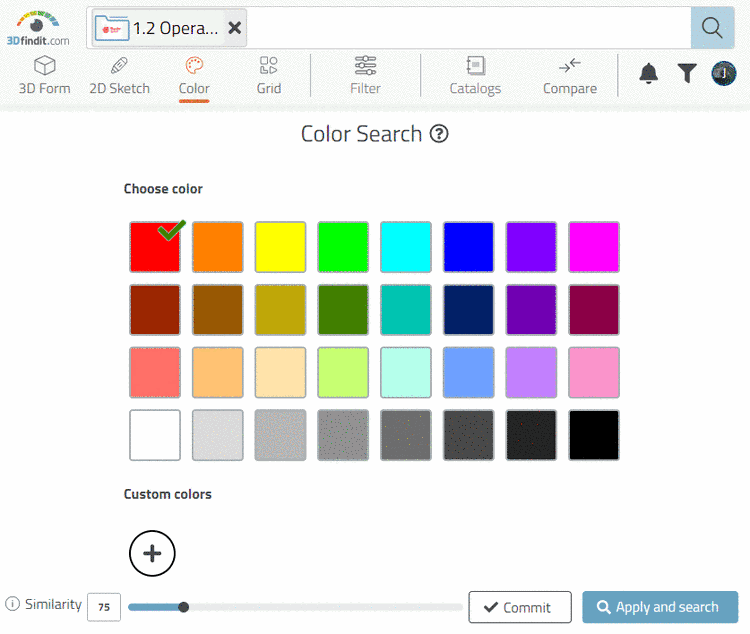Pick the bright yellow color swatch

tap(280, 247)
